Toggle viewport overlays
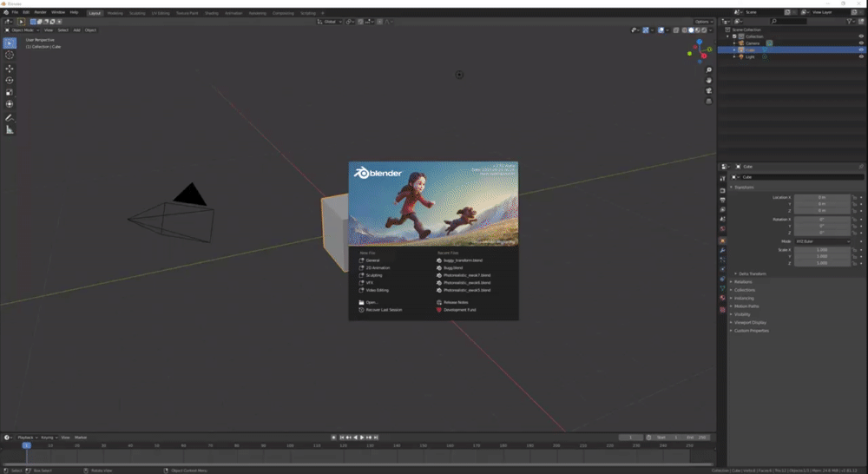This screenshot has width=868, height=474. 661,30
